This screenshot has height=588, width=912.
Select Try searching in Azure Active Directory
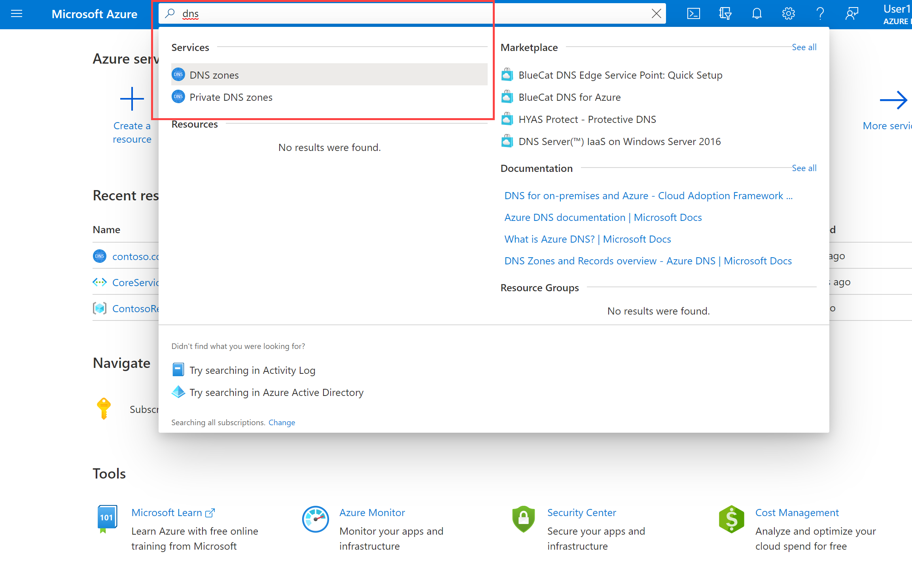[x=276, y=392]
